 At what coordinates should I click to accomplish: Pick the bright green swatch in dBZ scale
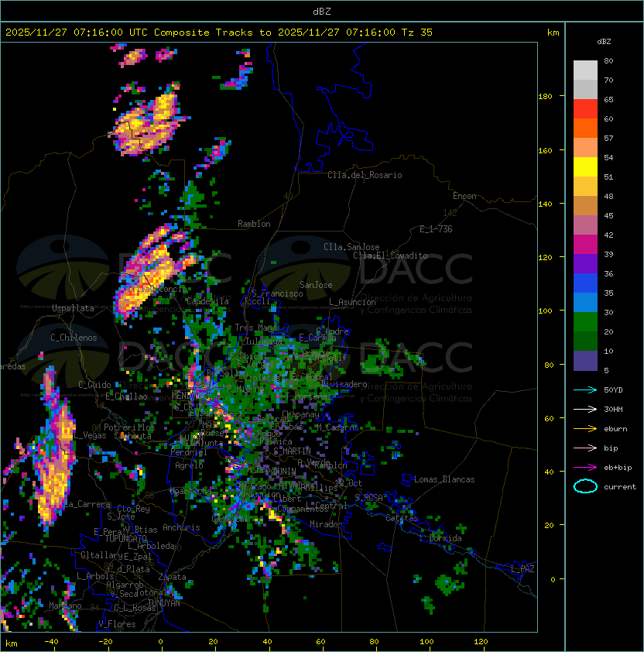585,322
